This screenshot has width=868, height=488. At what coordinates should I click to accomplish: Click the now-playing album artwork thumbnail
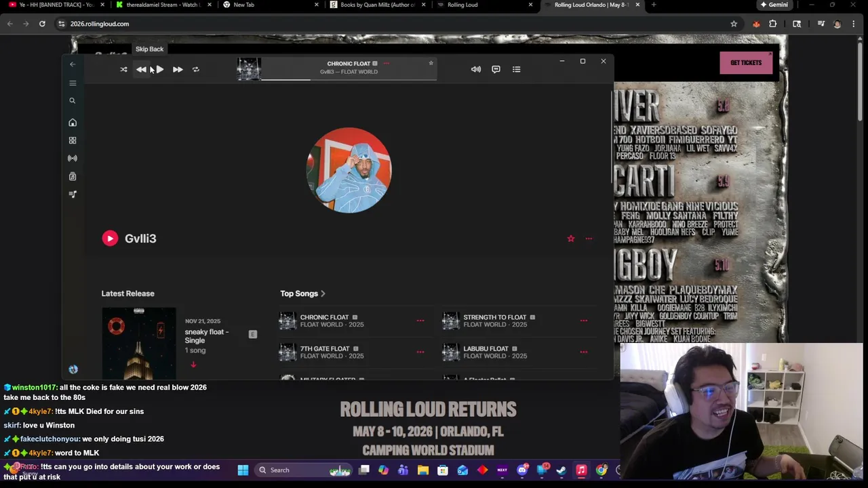(x=249, y=69)
